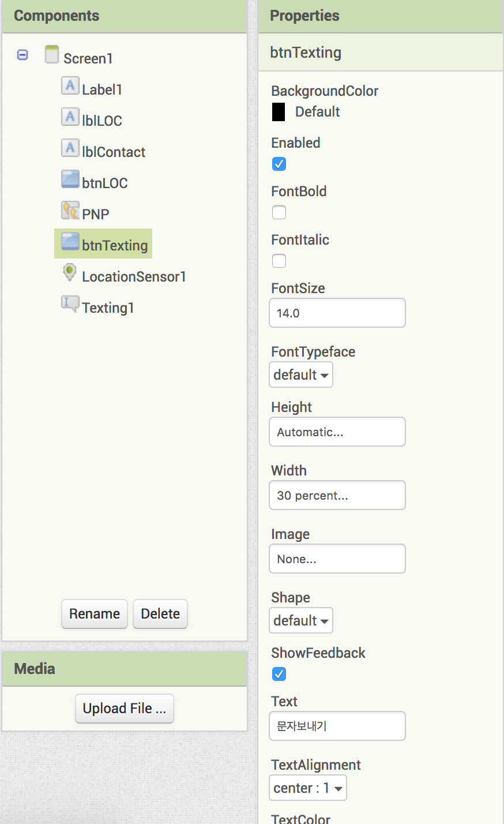The width and height of the screenshot is (504, 824).
Task: Click the btnLOC button icon
Action: coord(70,179)
